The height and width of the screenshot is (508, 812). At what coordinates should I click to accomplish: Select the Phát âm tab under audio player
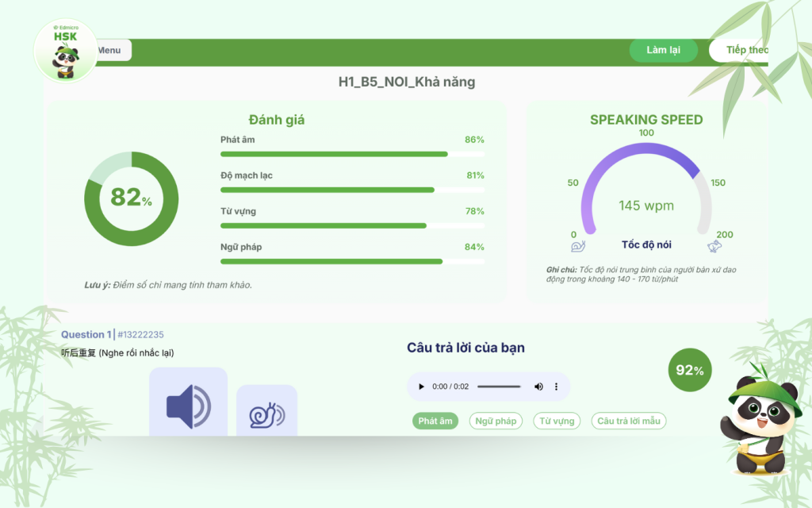[x=435, y=421]
